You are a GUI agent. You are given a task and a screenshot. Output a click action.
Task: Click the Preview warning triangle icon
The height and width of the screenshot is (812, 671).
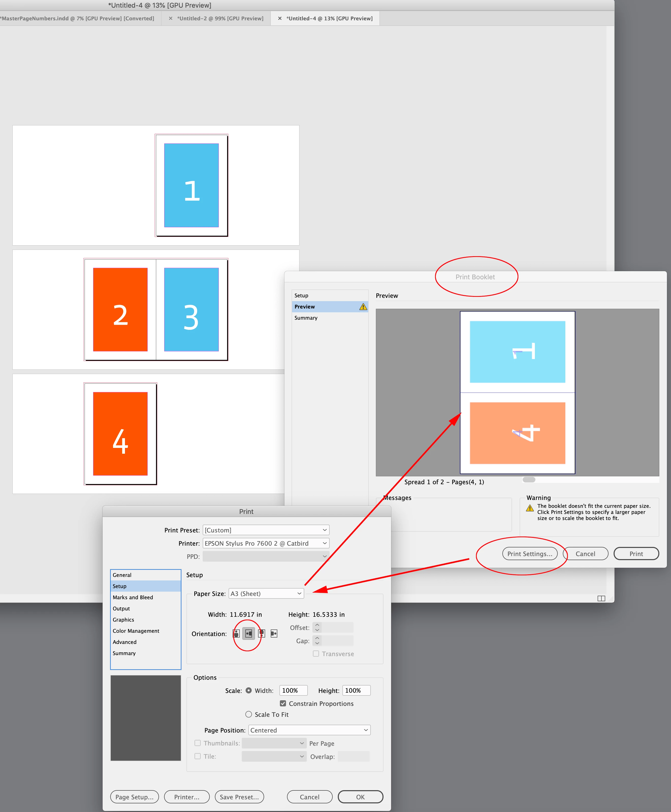(363, 306)
